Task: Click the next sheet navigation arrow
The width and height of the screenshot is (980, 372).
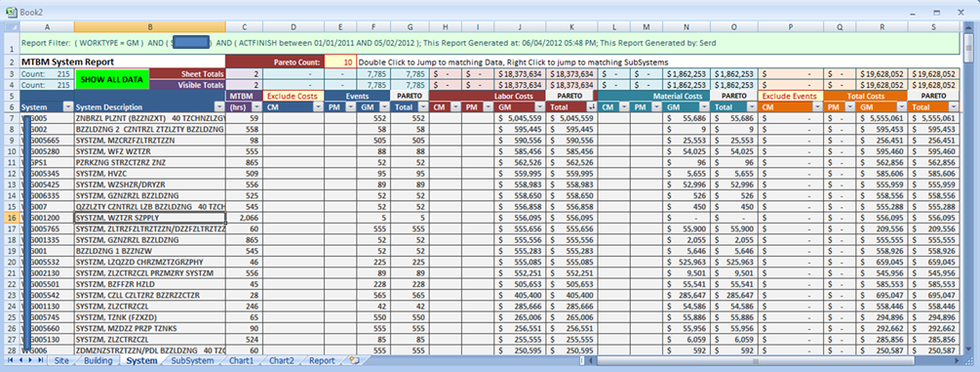Action: [x=30, y=360]
